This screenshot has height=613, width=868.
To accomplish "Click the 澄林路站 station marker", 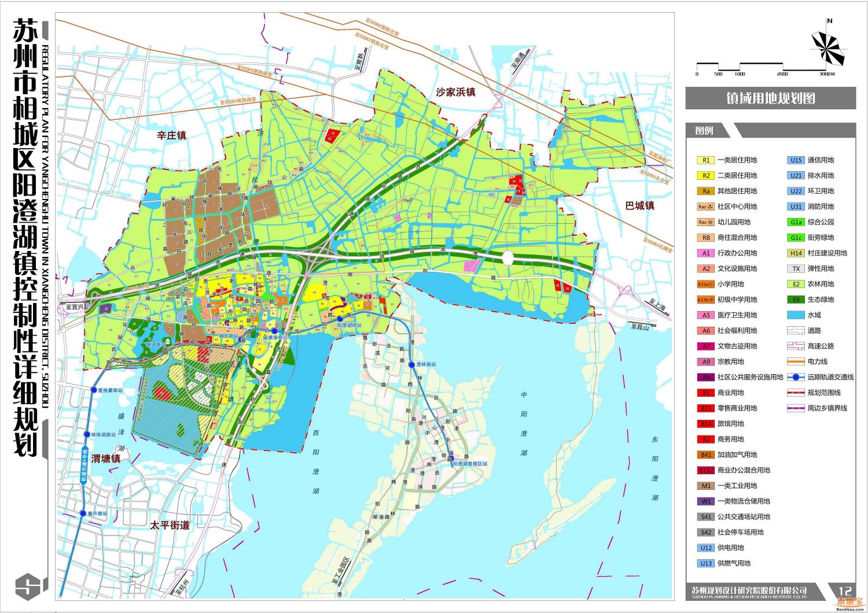I will pos(411,365).
